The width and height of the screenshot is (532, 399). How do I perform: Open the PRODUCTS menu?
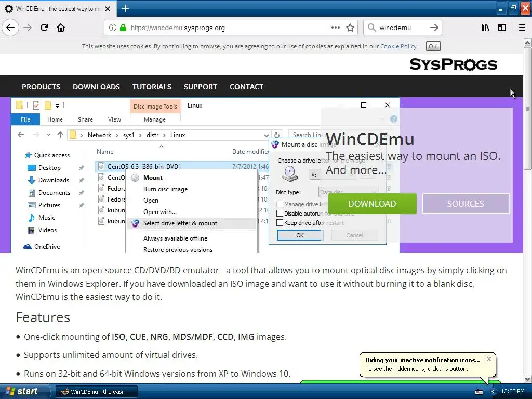click(41, 87)
